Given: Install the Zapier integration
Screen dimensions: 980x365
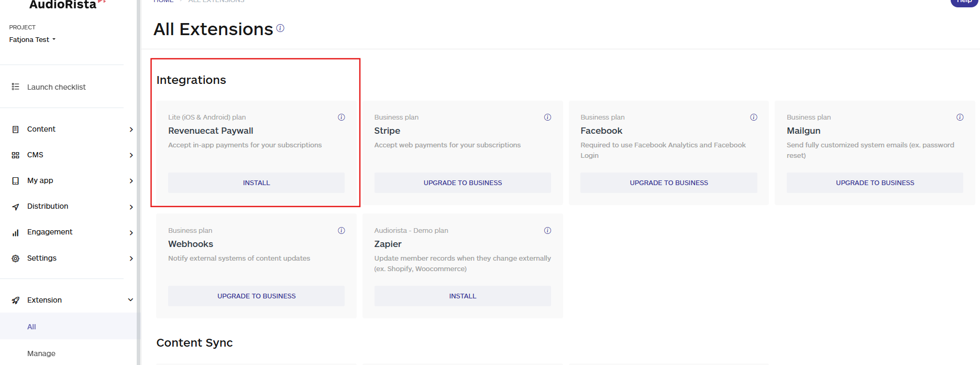Looking at the screenshot, I should click(462, 296).
